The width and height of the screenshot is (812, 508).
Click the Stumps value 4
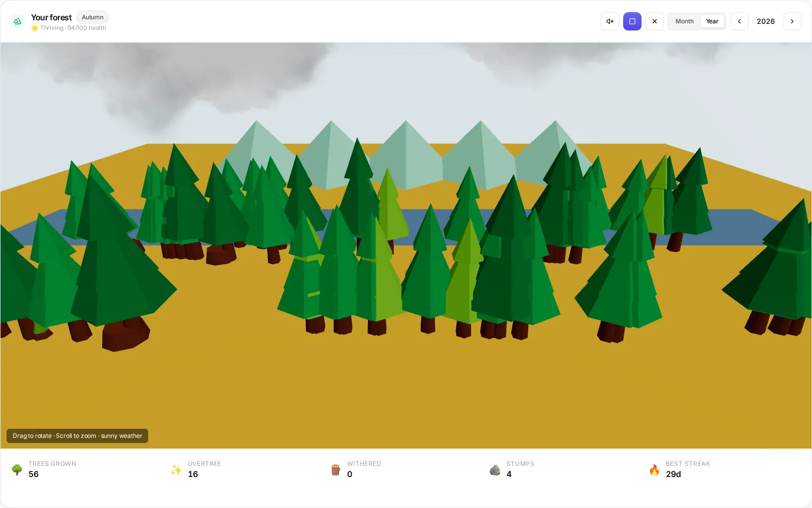tap(509, 474)
